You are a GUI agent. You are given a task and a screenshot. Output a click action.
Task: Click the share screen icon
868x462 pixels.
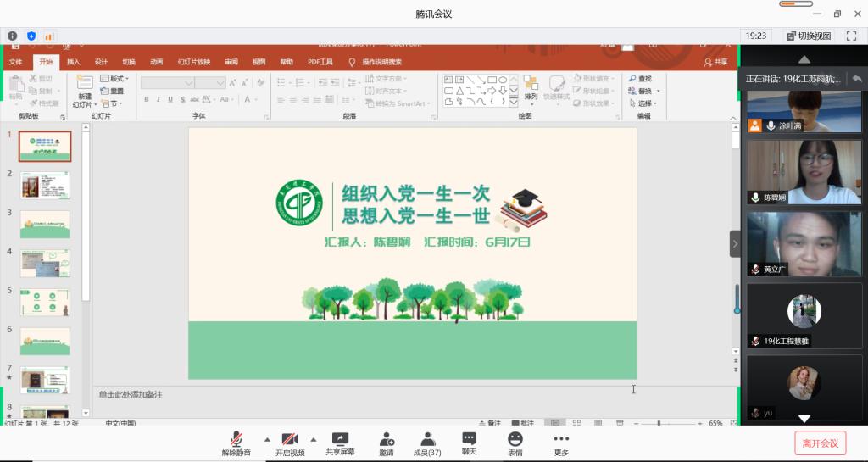[x=340, y=439]
